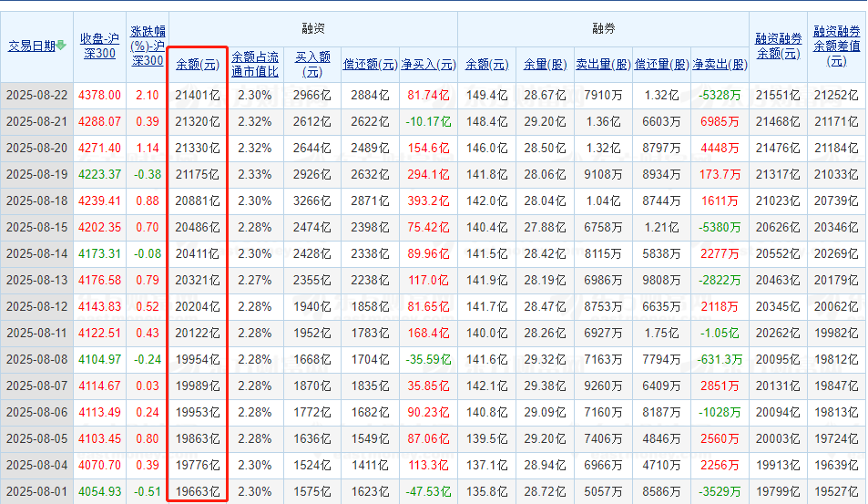Click the green sort arrow beside 交易日期
Image resolution: width=868 pixels, height=504 pixels.
61,46
